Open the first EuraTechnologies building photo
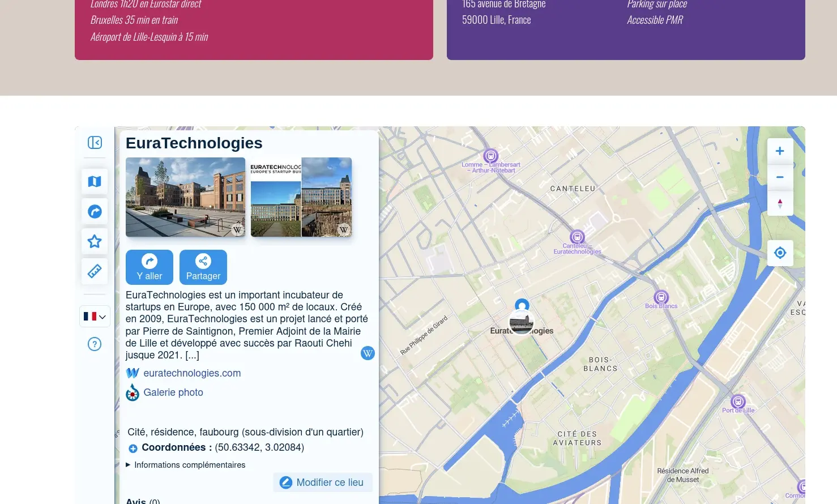This screenshot has height=504, width=837. click(x=185, y=197)
